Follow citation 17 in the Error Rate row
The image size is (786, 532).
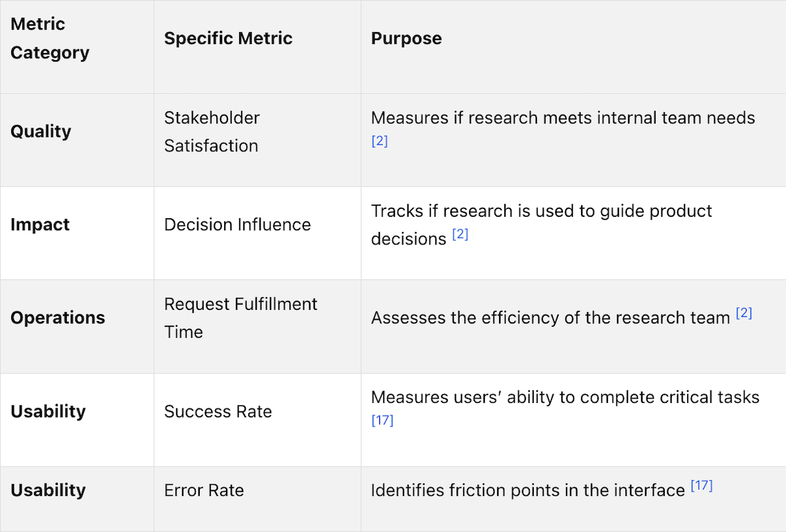point(702,487)
